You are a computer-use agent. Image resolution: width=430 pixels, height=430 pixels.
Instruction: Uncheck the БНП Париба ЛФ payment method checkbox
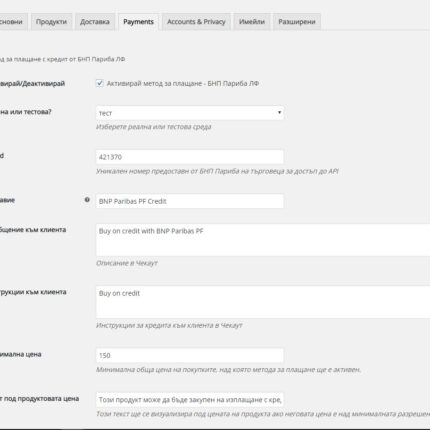coord(99,83)
